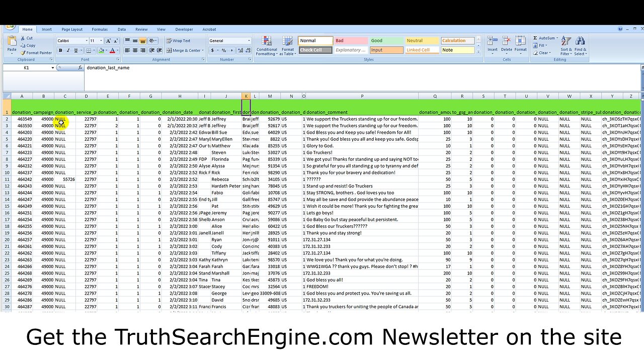Set middle vertical alignment
The height and width of the screenshot is (362, 644).
(135, 41)
